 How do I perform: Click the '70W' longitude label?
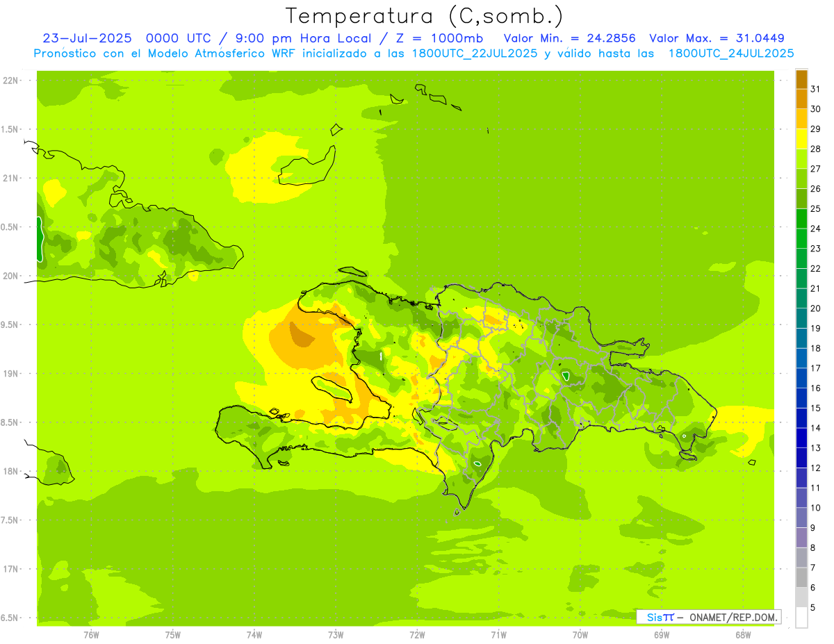tap(580, 634)
